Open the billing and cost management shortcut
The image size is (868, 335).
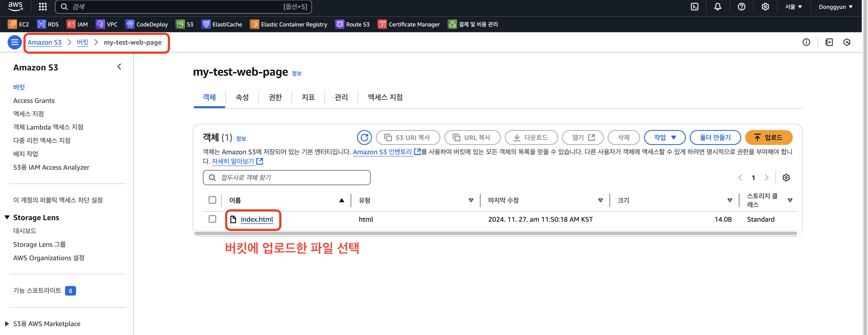473,24
